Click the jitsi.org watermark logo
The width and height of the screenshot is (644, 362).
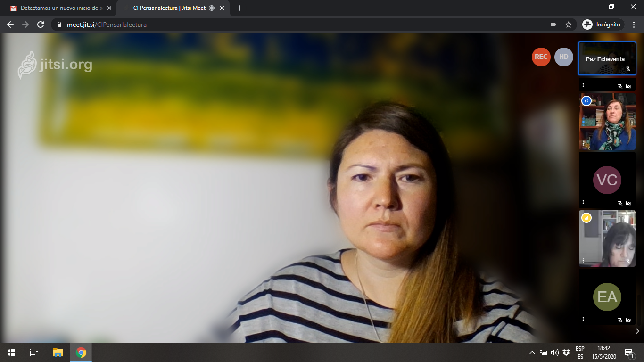tap(55, 65)
